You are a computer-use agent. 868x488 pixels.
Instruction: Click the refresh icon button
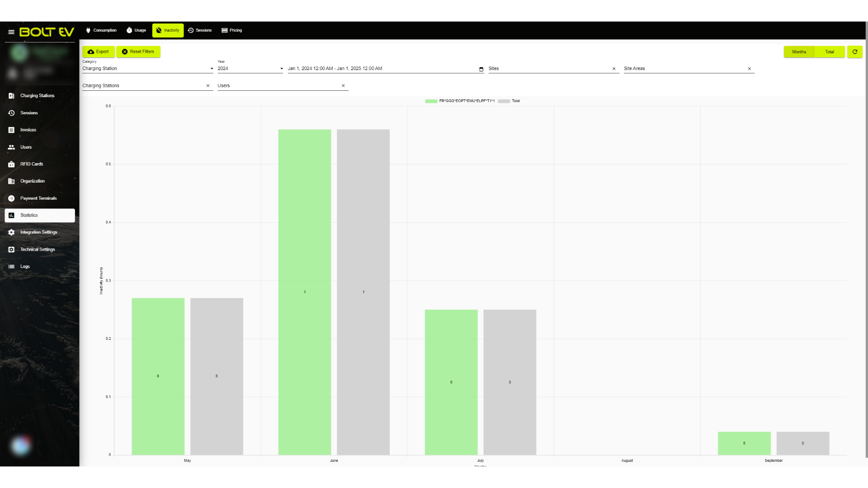pyautogui.click(x=854, y=52)
